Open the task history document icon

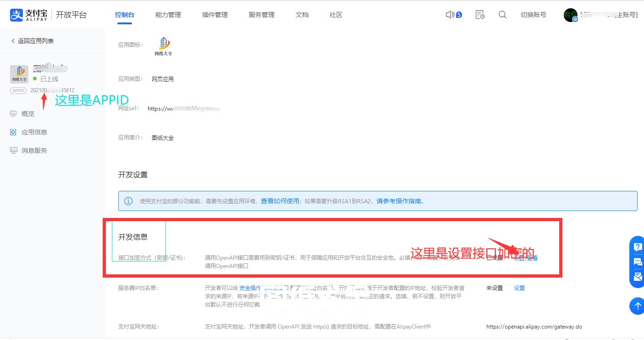480,15
